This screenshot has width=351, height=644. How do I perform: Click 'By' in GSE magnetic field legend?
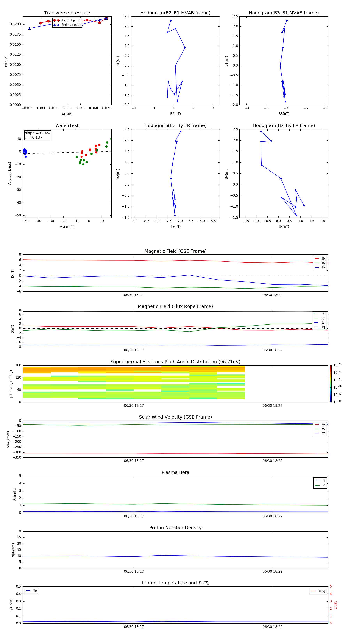coord(320,263)
